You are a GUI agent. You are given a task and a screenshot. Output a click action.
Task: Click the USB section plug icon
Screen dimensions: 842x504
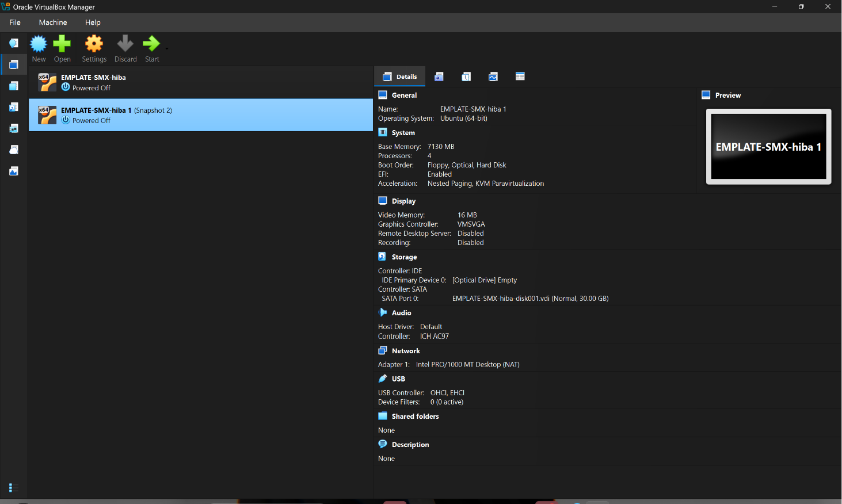point(383,379)
